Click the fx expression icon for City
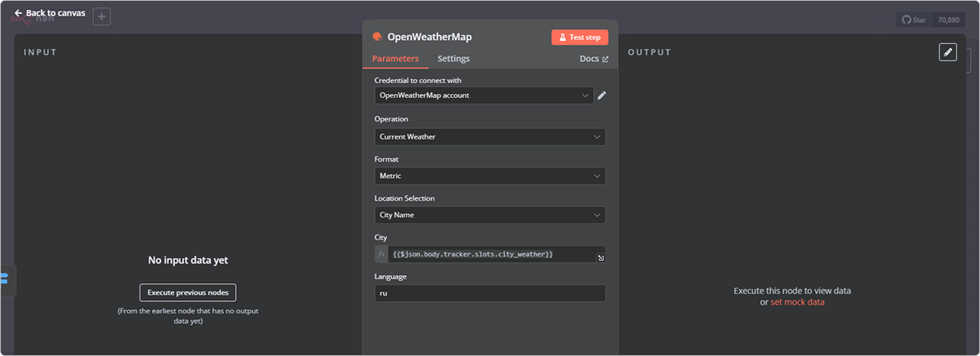Screen dimensions: 980x356 [381, 255]
